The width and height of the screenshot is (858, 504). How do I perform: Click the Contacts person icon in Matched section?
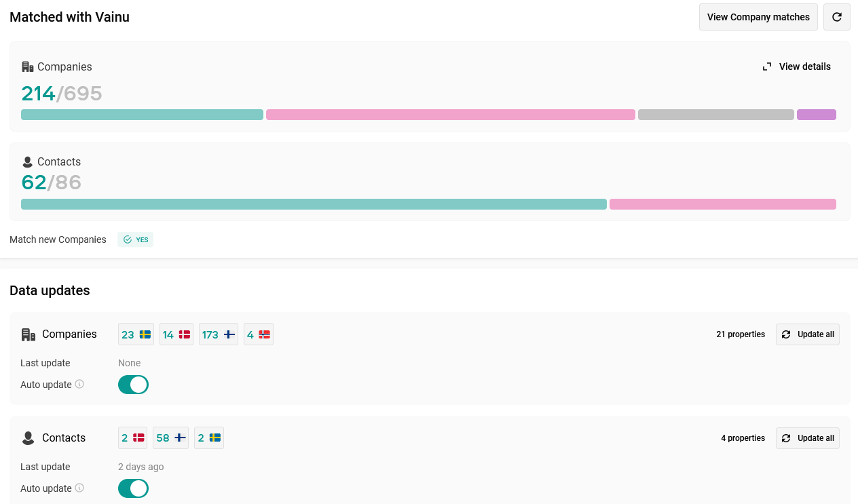pos(28,162)
